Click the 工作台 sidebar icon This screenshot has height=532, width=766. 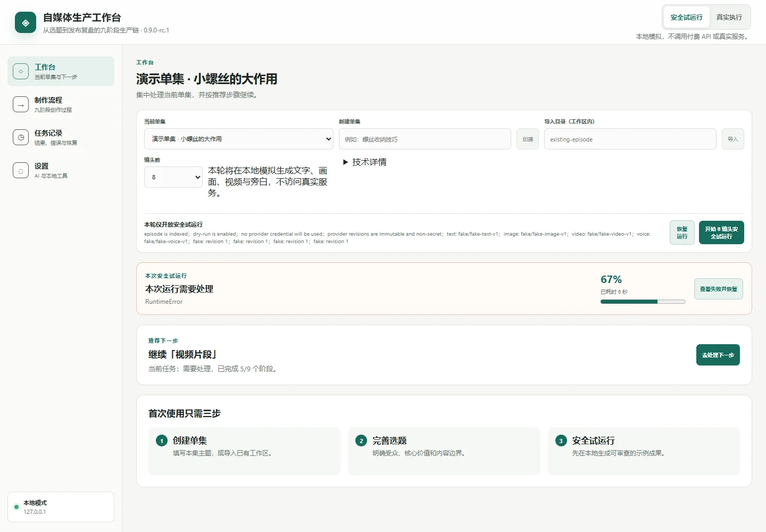tap(21, 71)
